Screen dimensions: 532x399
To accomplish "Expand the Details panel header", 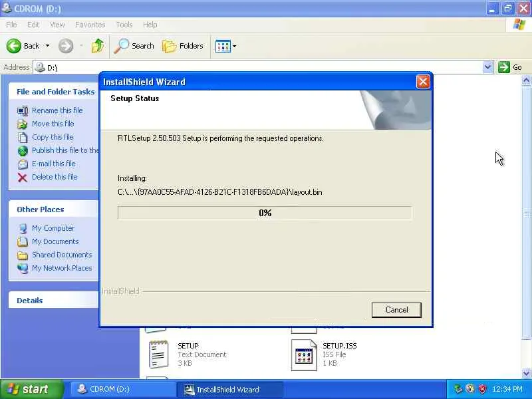I will [54, 301].
